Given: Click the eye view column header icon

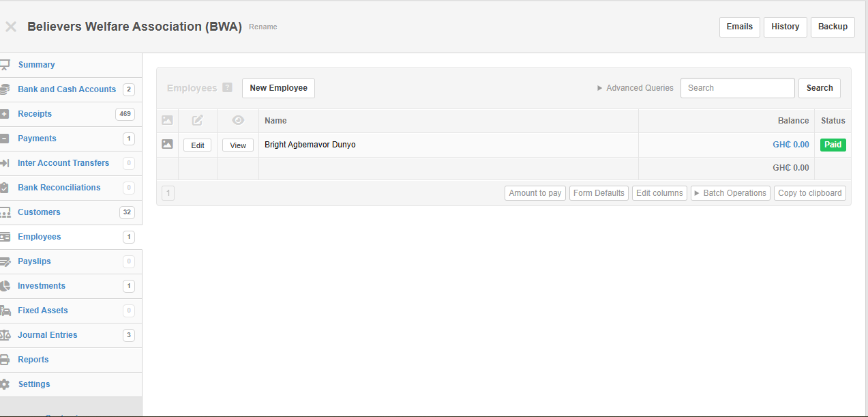Looking at the screenshot, I should (238, 120).
